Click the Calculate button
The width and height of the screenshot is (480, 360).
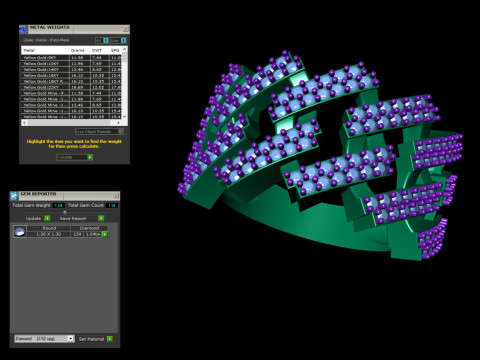point(74,157)
